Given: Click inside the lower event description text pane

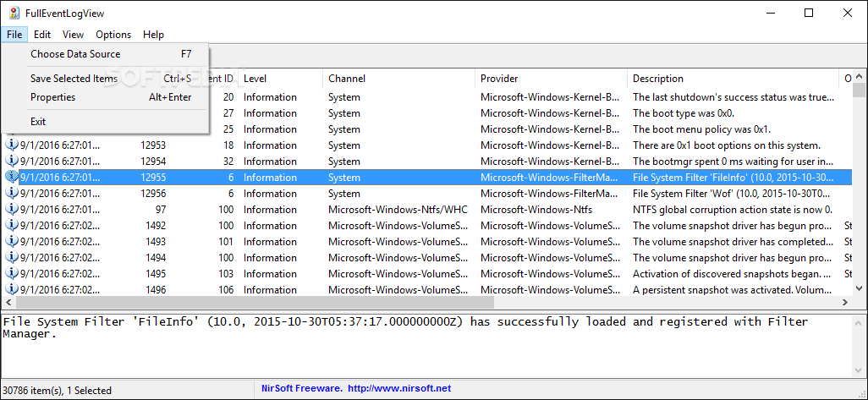Looking at the screenshot, I should point(426,347).
